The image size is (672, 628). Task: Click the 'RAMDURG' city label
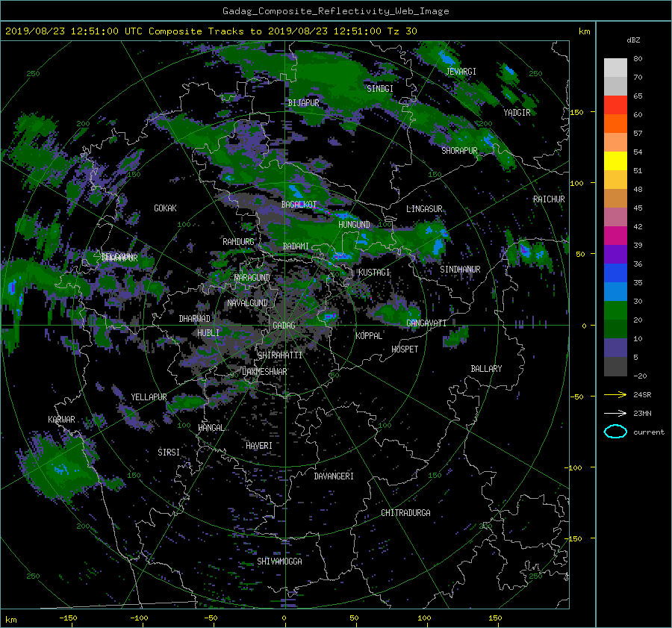click(x=238, y=242)
